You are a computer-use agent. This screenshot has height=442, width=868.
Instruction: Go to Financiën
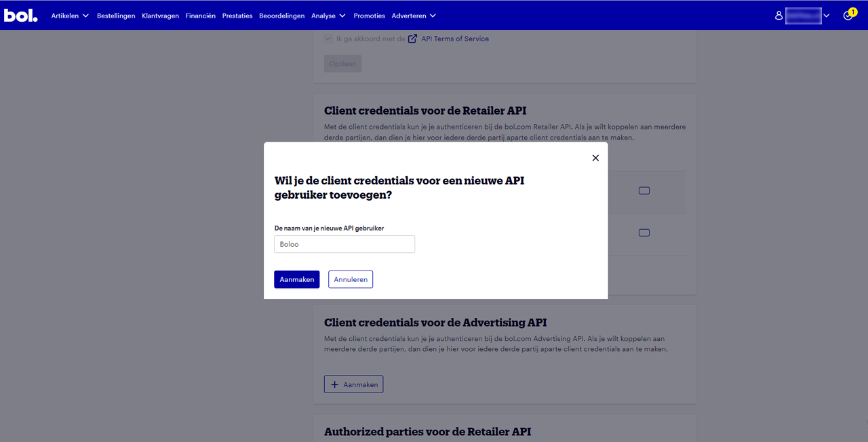[x=201, y=16]
